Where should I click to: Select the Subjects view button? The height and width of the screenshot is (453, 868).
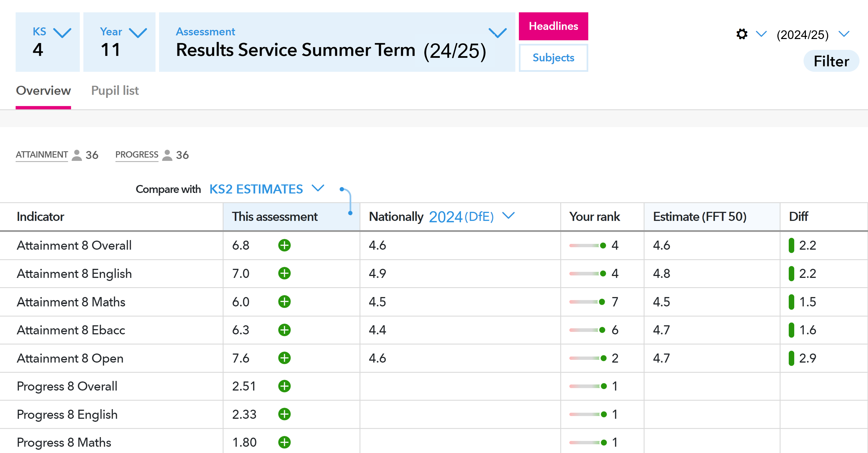(x=553, y=58)
